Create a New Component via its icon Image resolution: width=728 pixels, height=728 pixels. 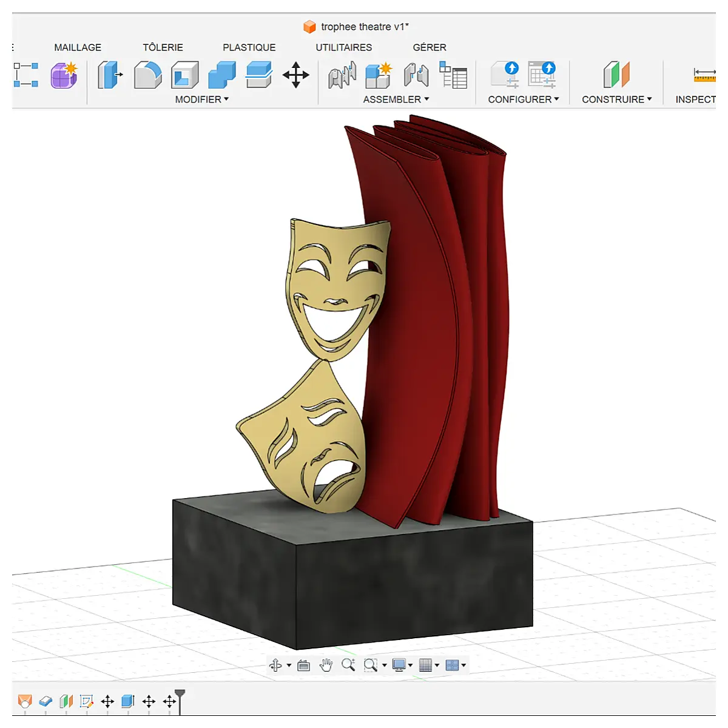(379, 75)
